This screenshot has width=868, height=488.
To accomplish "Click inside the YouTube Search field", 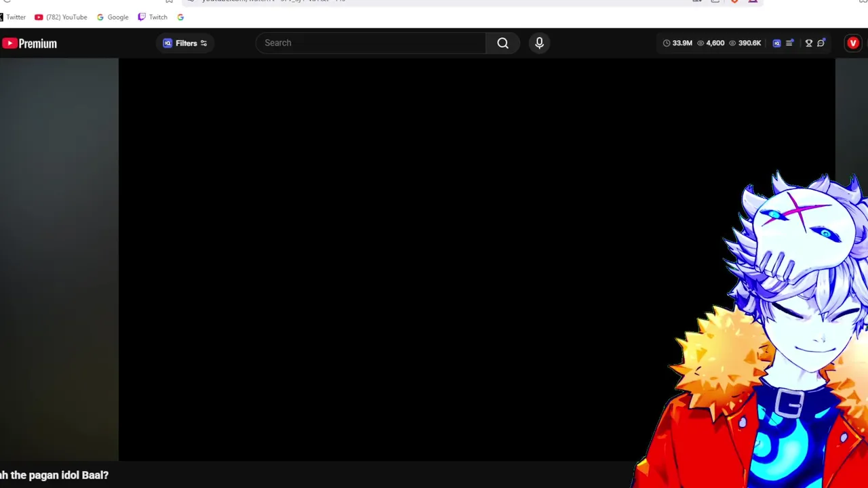I will click(x=371, y=43).
